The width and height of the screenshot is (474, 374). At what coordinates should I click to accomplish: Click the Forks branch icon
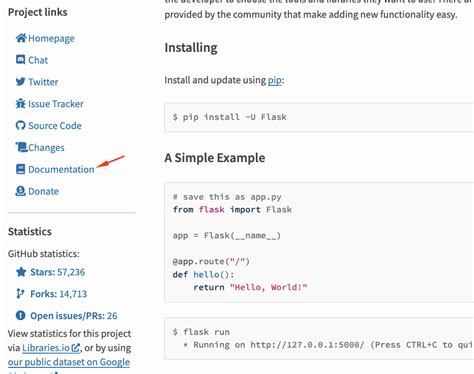tap(20, 294)
